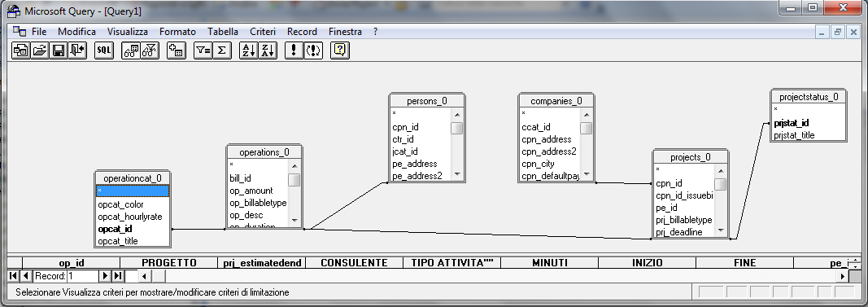Restore the inner Query1 window
The height and width of the screenshot is (307, 868).
[838, 32]
